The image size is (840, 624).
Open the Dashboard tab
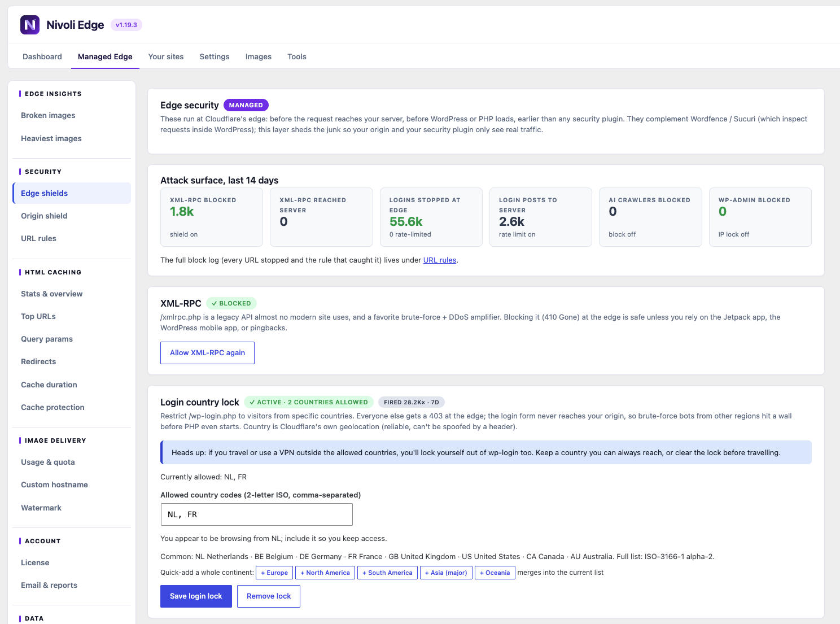click(x=42, y=56)
